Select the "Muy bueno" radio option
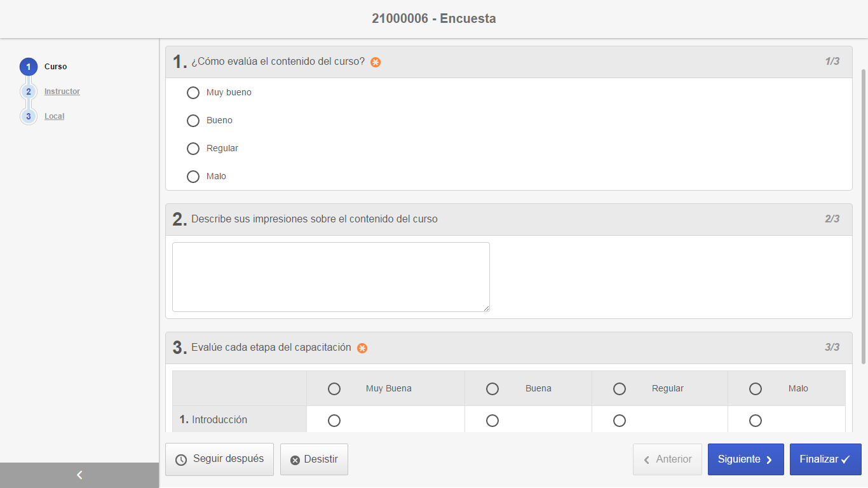Image resolution: width=868 pixels, height=488 pixels. pyautogui.click(x=193, y=92)
